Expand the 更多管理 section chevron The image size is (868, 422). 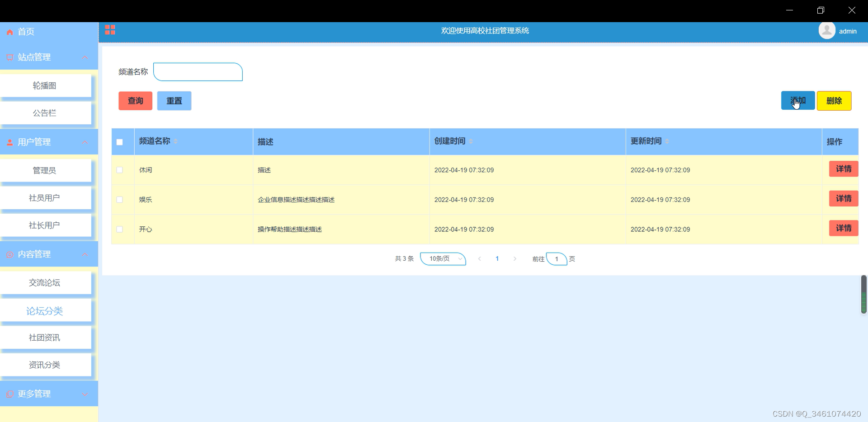(85, 394)
